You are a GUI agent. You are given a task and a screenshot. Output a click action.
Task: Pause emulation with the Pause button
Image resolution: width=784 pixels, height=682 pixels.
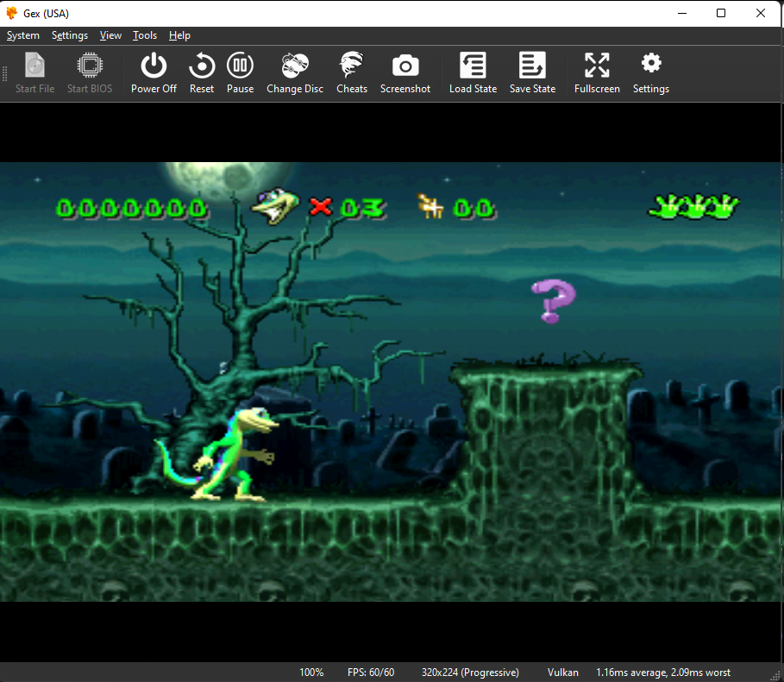point(240,73)
